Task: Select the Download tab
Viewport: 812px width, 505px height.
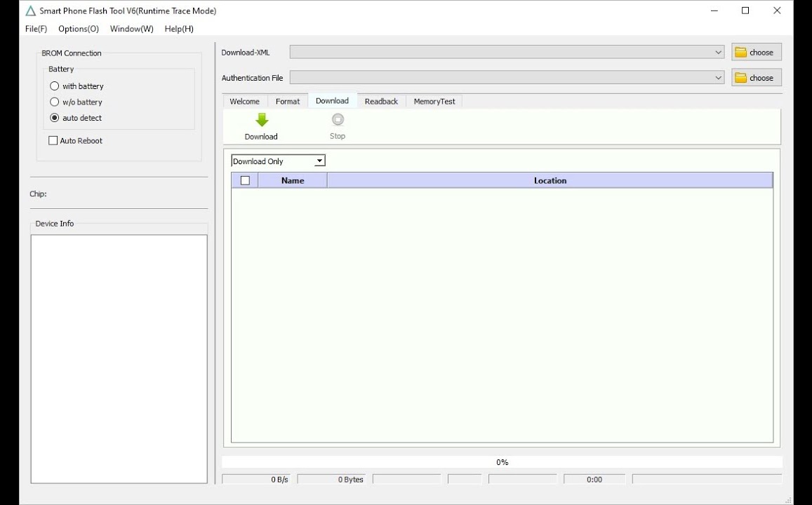Action: [332, 101]
